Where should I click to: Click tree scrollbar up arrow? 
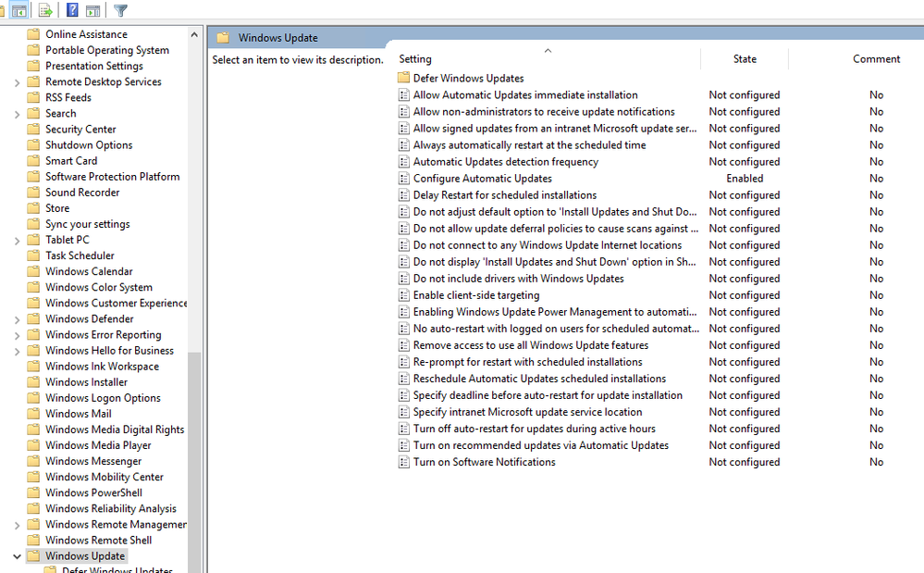tap(194, 35)
